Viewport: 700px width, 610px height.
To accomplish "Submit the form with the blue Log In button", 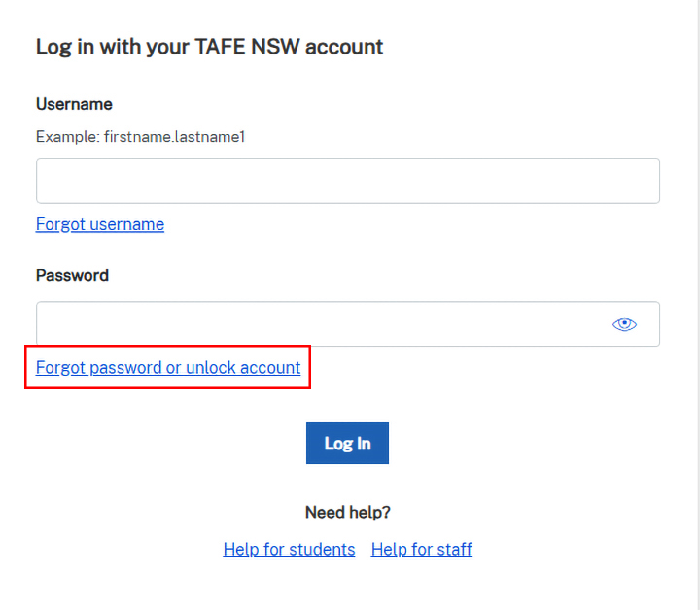I will click(x=347, y=443).
